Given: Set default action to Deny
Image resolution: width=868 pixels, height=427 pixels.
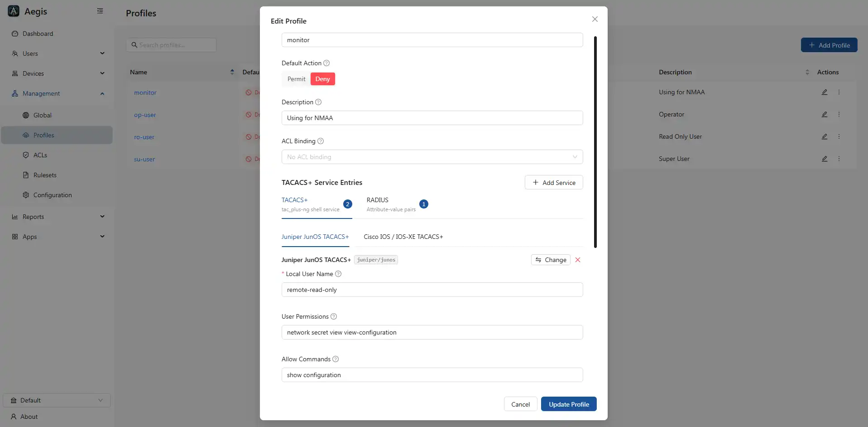Looking at the screenshot, I should [x=323, y=79].
